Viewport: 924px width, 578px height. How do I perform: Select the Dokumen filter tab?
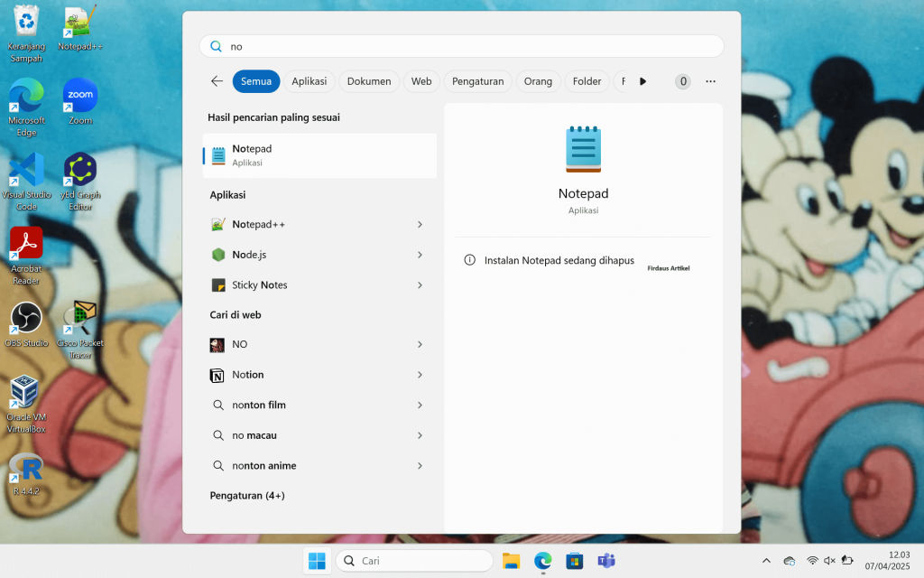coord(369,81)
